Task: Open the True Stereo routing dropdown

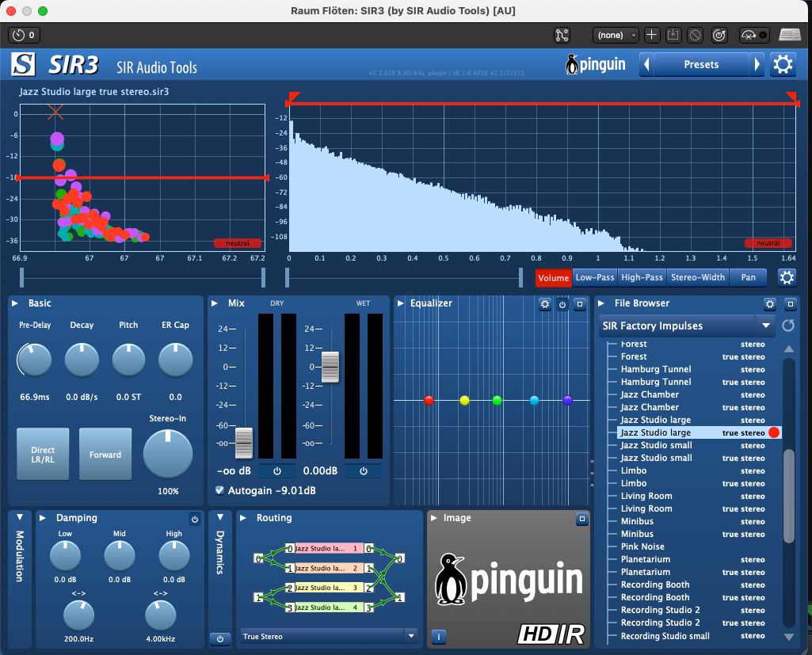Action: click(x=329, y=636)
